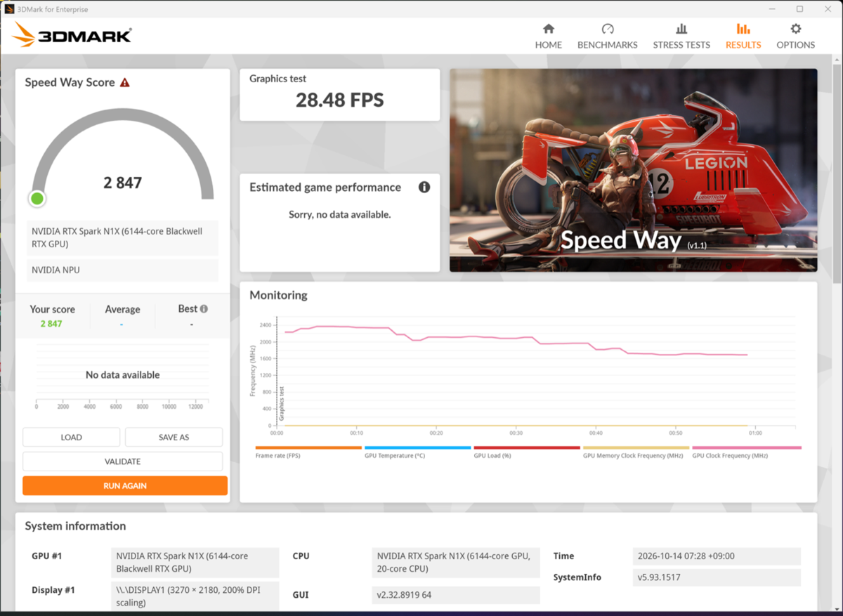Image resolution: width=843 pixels, height=616 pixels.
Task: Switch to the BENCHMARKS tab
Action: coord(608,37)
